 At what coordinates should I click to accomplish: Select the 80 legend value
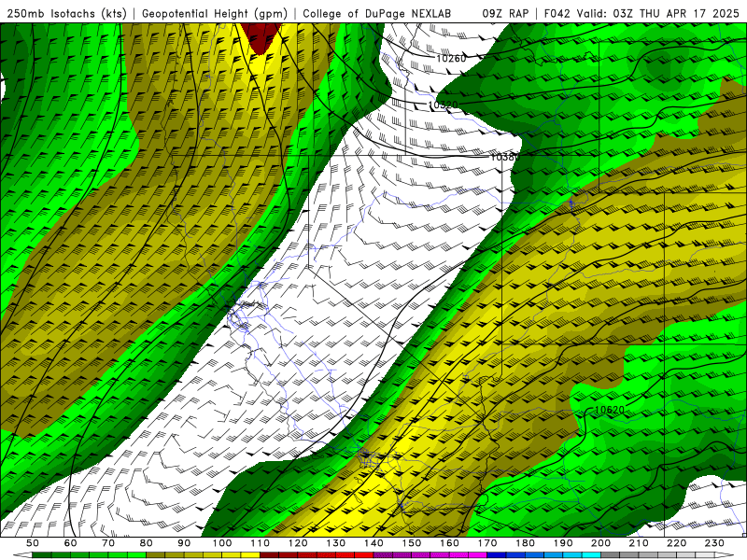coord(147,543)
